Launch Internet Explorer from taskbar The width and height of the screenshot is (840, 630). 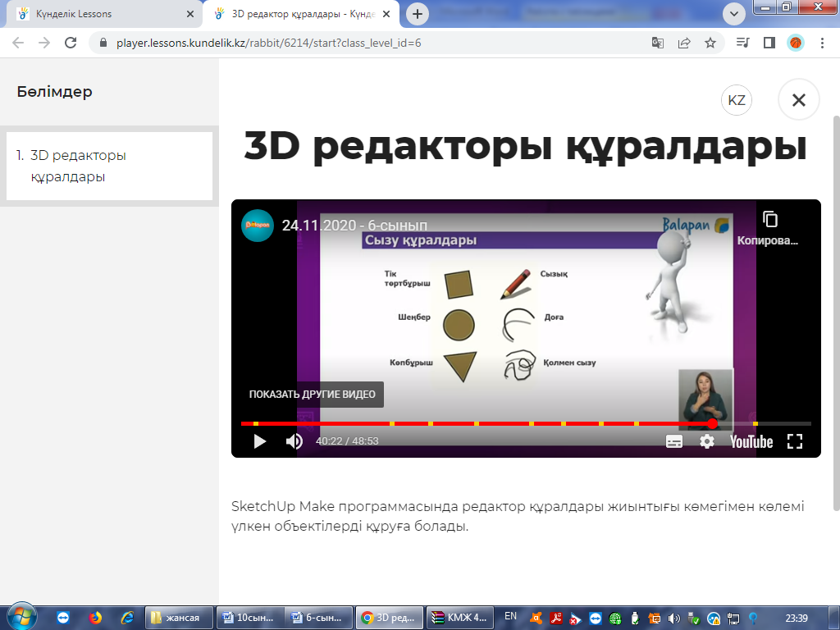point(127,618)
